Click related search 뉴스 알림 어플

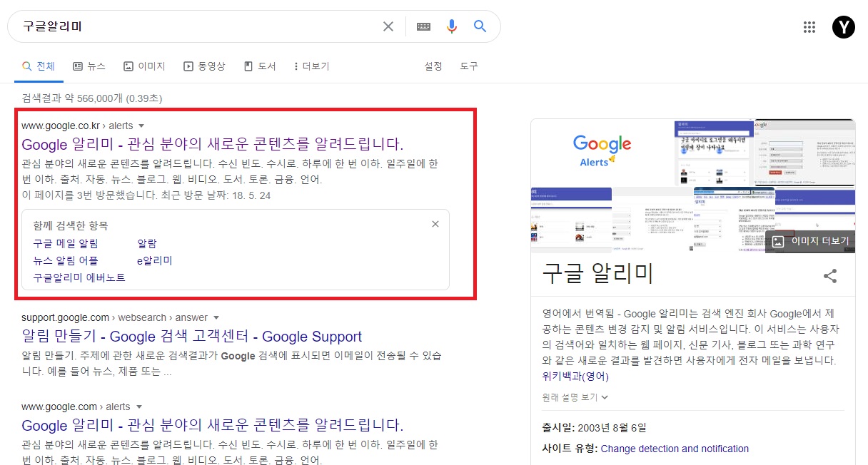click(x=66, y=260)
